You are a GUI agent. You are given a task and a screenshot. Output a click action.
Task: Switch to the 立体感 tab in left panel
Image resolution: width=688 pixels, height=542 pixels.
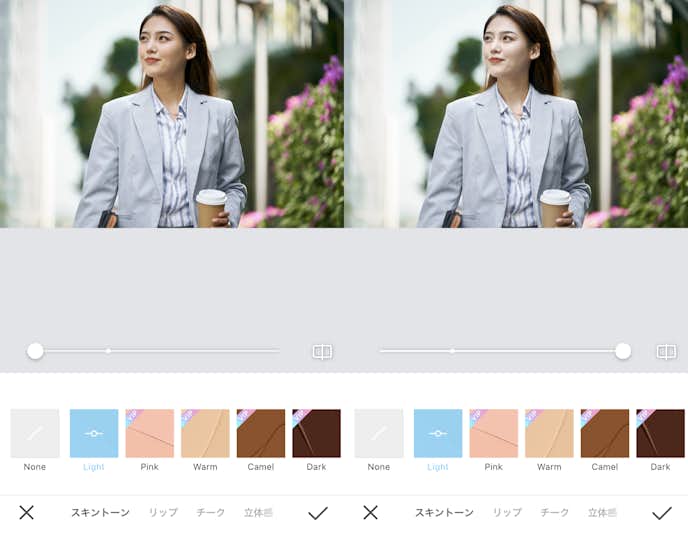258,513
